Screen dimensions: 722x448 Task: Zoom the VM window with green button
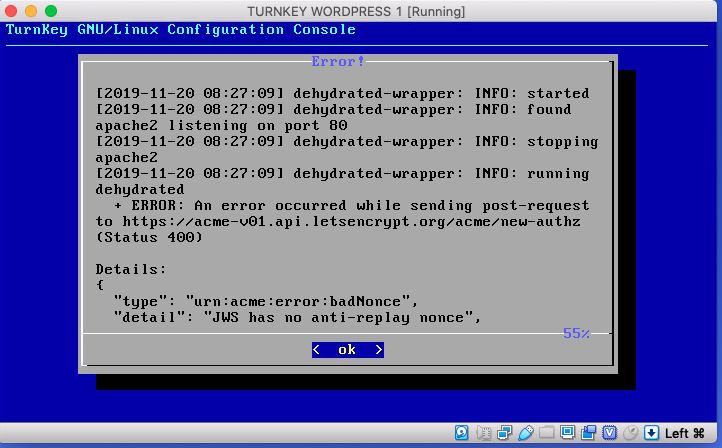pos(53,10)
